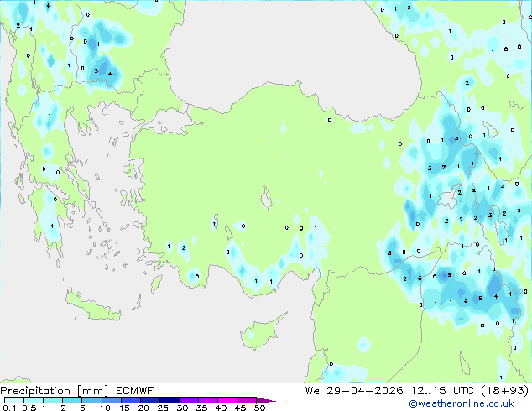This screenshot has width=532, height=411.
Task: Click the '0.1' legend scale label
Action: [x=9, y=408]
